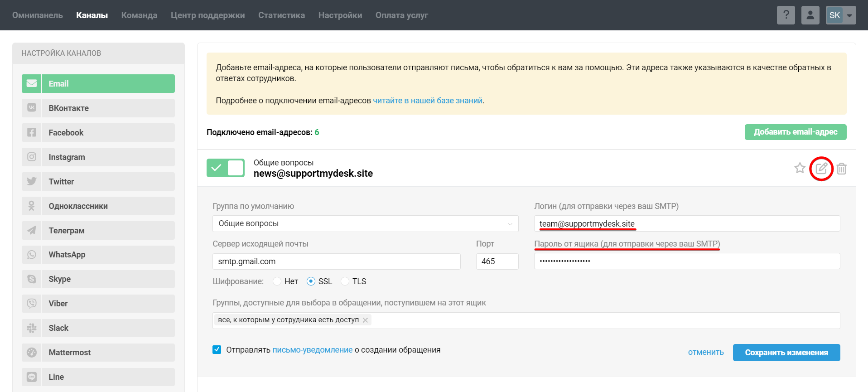Open the Статистика menu item
868x392 pixels.
point(281,15)
